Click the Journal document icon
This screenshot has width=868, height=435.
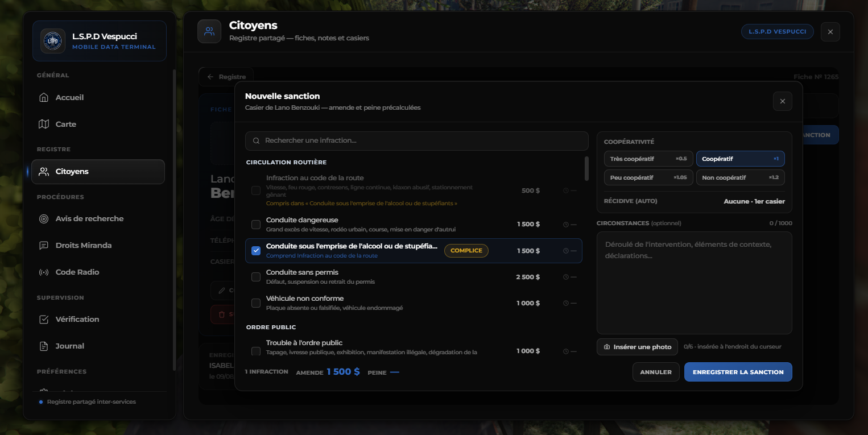pos(44,346)
